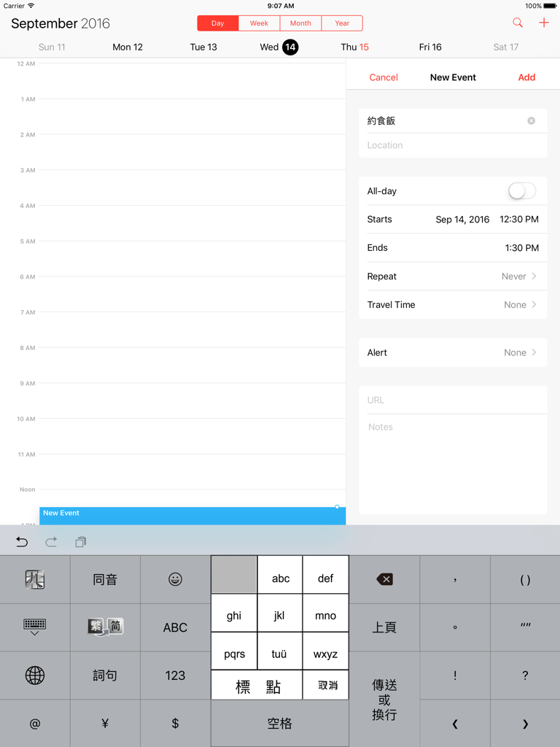
Task: Select Thu 15 in the week header
Action: [x=355, y=47]
